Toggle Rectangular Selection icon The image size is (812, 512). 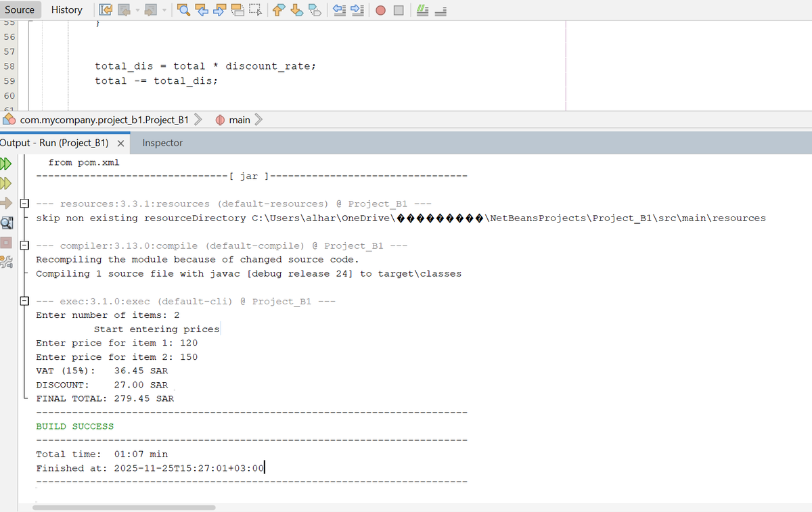pos(255,10)
